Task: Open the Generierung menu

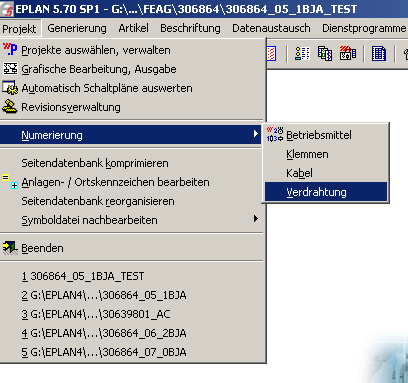Action: pyautogui.click(x=77, y=28)
